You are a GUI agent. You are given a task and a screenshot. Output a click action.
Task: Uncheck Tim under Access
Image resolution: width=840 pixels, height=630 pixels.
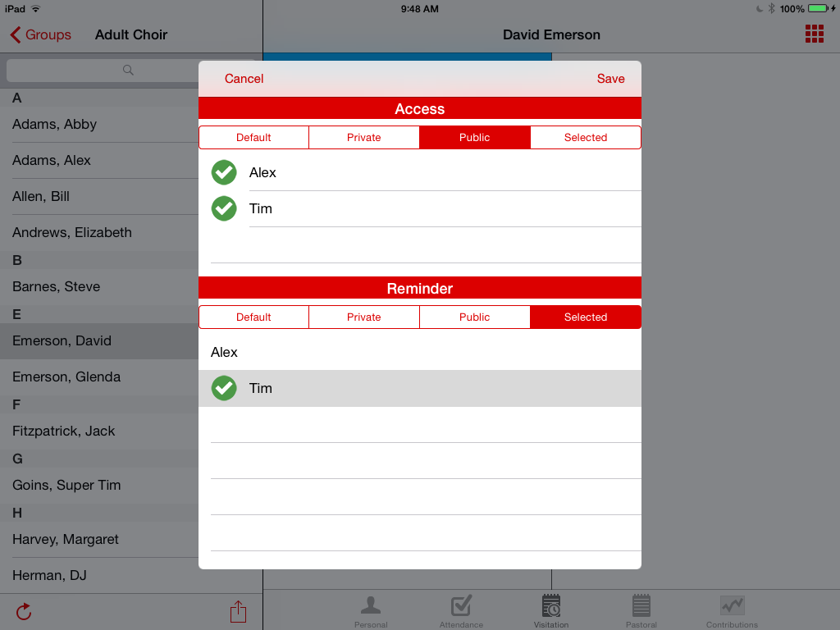(224, 208)
